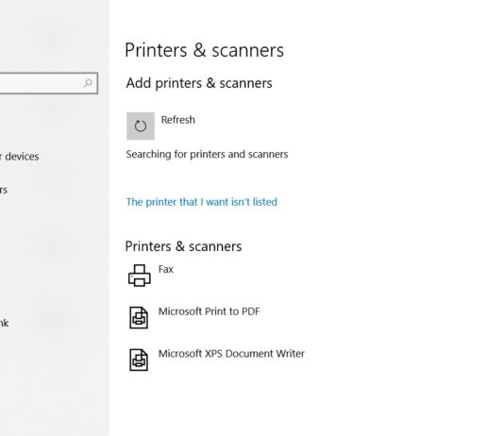Select the Microsoft Print to PDF icon
Image resolution: width=504 pixels, height=436 pixels.
click(139, 317)
